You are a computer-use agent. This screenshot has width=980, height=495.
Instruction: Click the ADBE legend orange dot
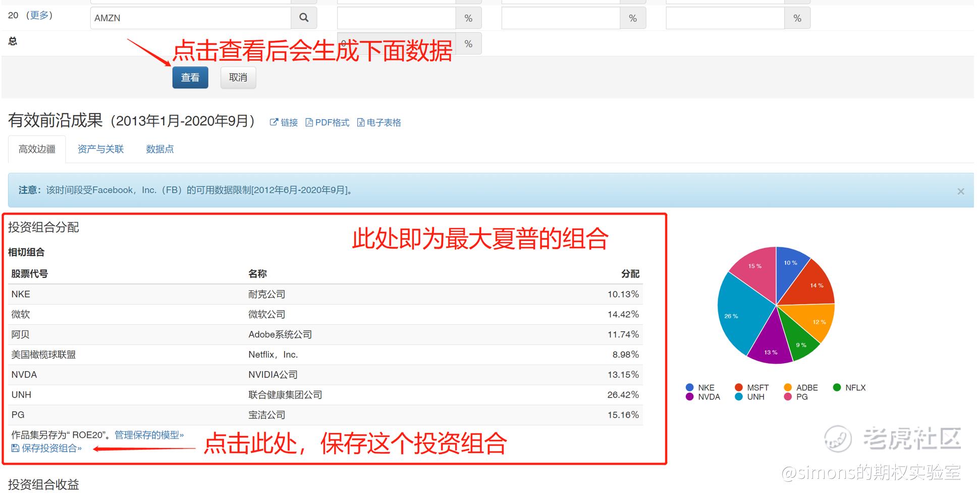pyautogui.click(x=788, y=387)
